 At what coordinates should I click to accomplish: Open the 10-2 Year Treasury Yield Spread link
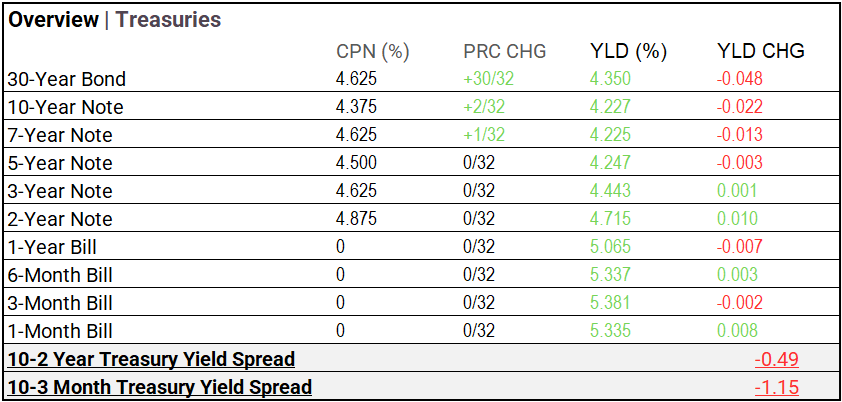tap(151, 359)
